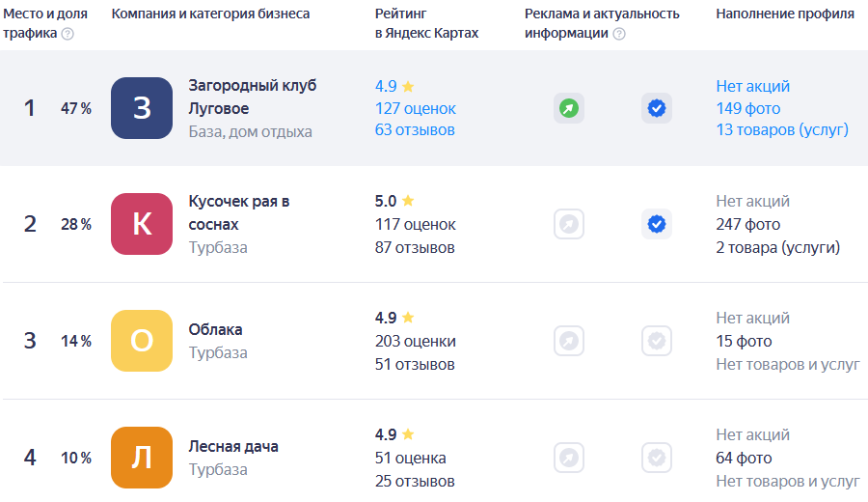
Task: Click the blue verified badge for Луговое
Action: click(657, 108)
